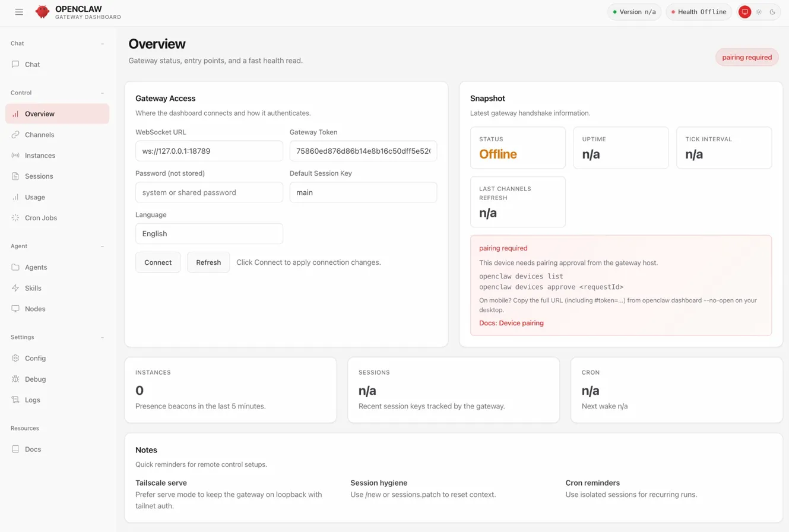Click the UPTIME card
The image size is (789, 532).
coord(621,148)
